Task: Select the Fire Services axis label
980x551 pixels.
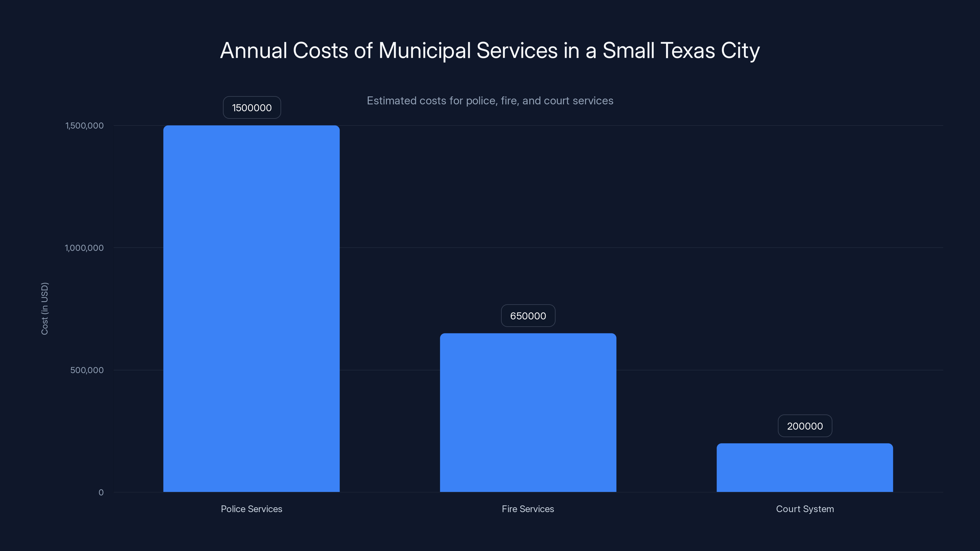Action: (x=528, y=509)
